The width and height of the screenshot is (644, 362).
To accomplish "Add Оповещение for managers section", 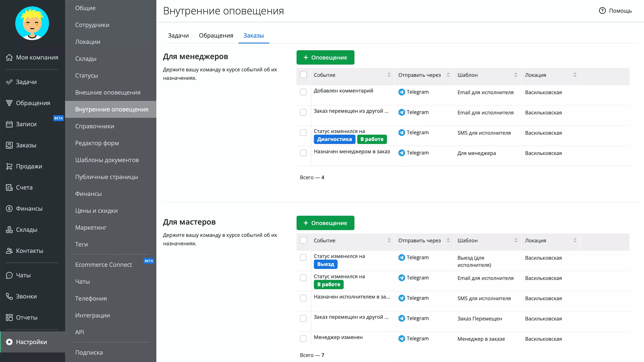I will [x=325, y=58].
